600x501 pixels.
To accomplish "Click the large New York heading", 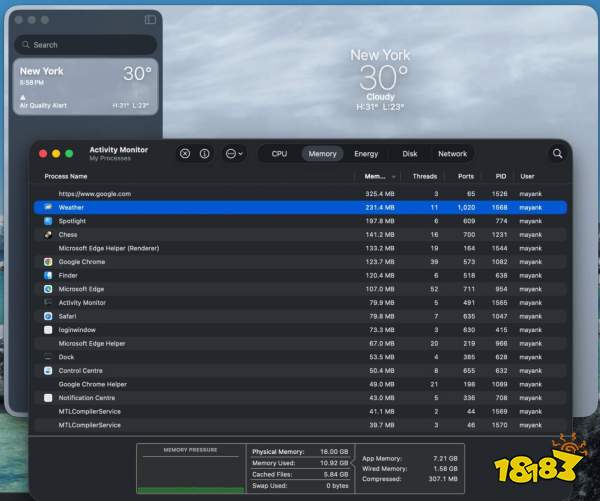I will [x=380, y=55].
